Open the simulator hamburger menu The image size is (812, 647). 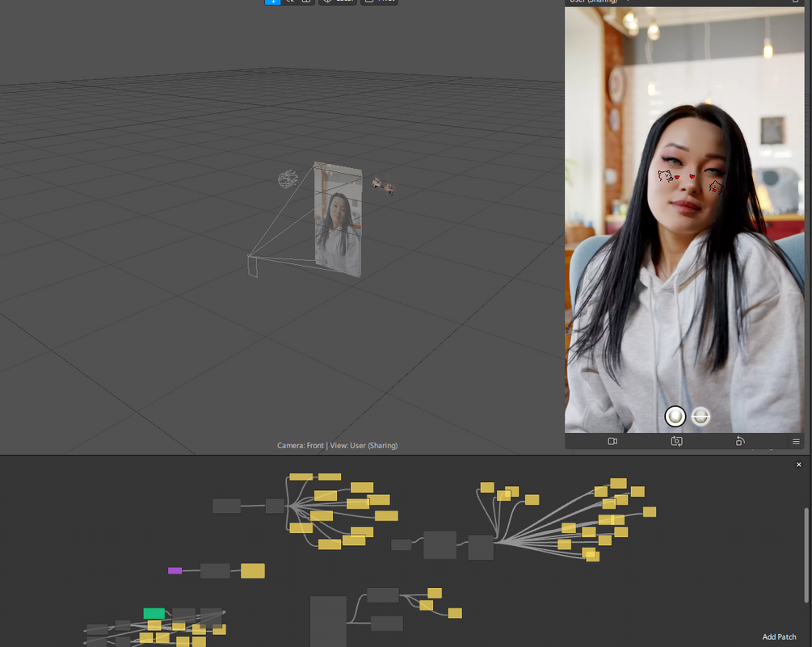(796, 442)
